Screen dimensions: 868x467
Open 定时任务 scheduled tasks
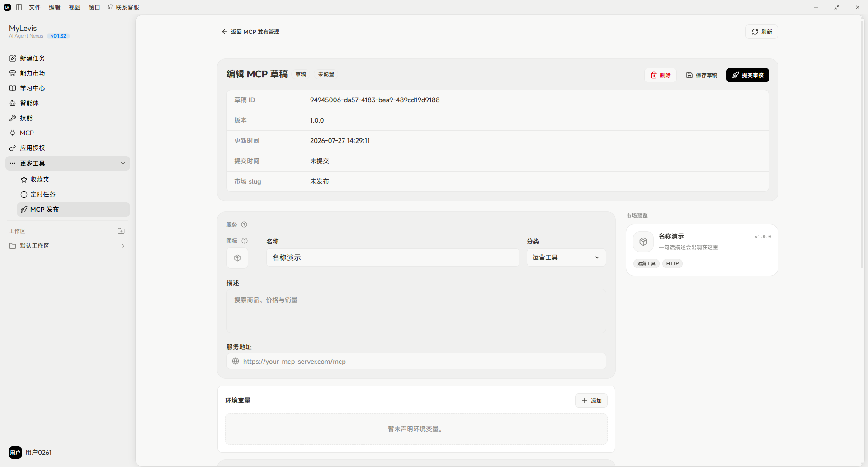(73, 195)
